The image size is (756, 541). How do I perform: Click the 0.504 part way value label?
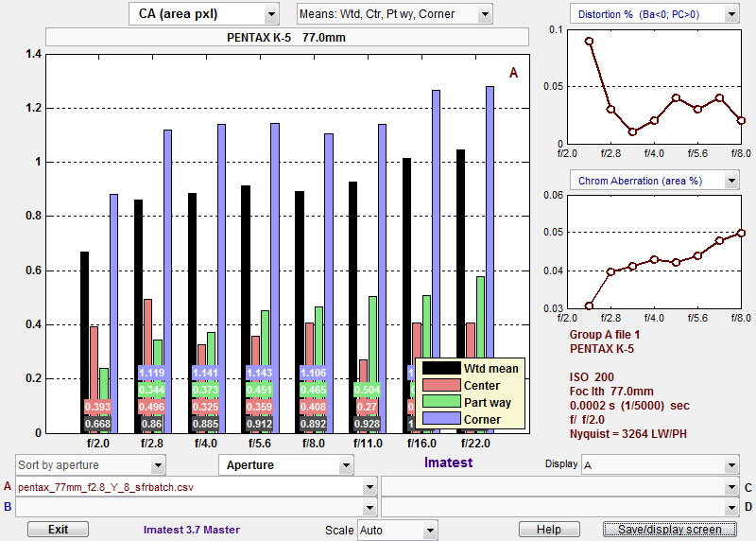coord(367,390)
